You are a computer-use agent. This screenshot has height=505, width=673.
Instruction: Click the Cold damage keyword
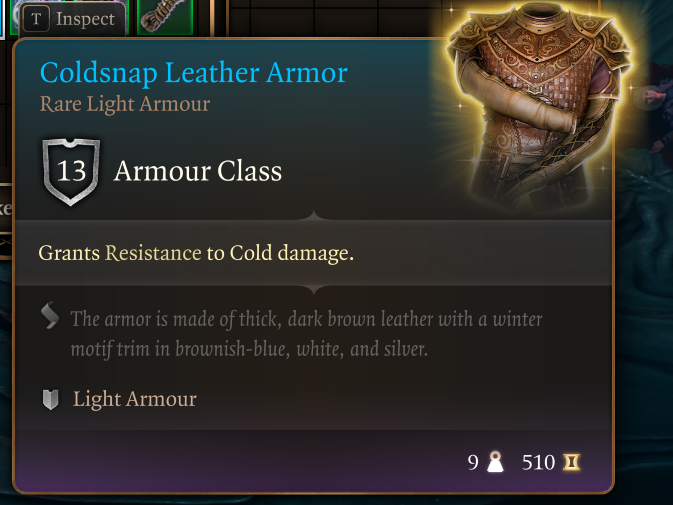[290, 253]
